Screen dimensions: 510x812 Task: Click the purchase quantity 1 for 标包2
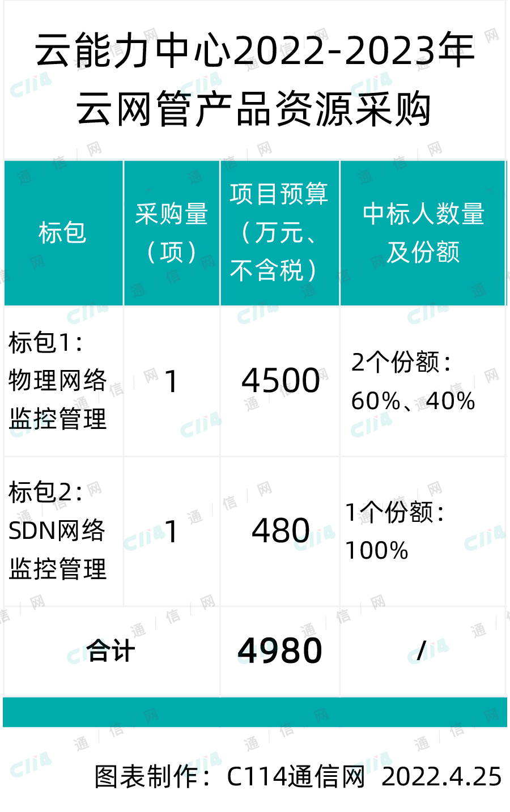[x=171, y=532]
